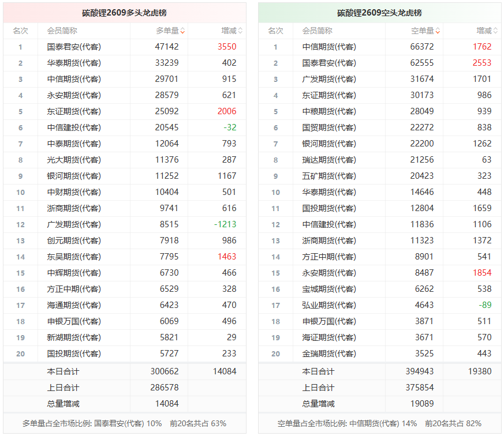Click 金瑞期货(代客) rank 20 short row
The height and width of the screenshot is (436, 504).
tap(380, 354)
